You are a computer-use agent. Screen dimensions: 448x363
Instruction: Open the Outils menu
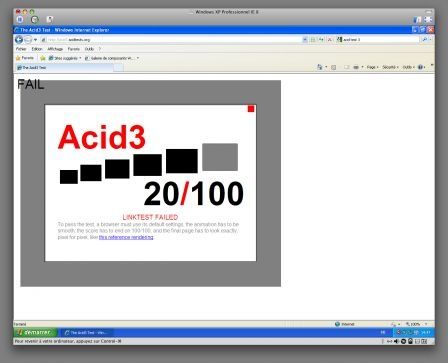(89, 49)
